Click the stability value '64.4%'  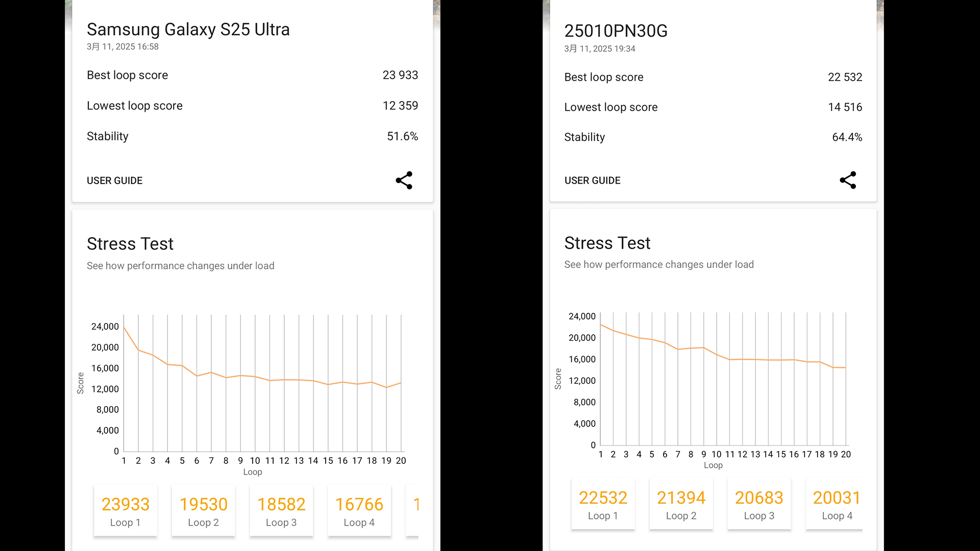point(847,137)
